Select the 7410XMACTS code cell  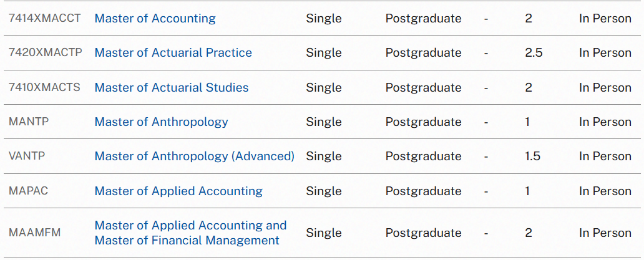[x=44, y=87]
